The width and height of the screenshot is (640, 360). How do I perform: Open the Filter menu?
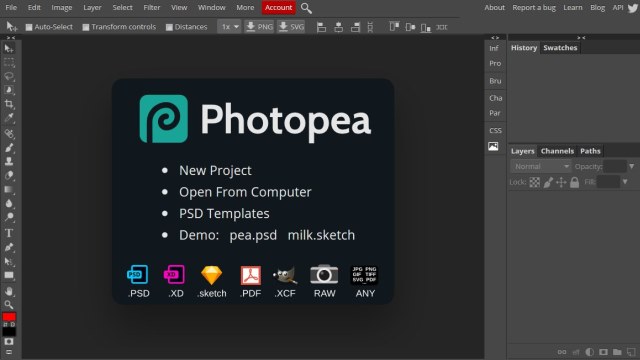coord(152,8)
